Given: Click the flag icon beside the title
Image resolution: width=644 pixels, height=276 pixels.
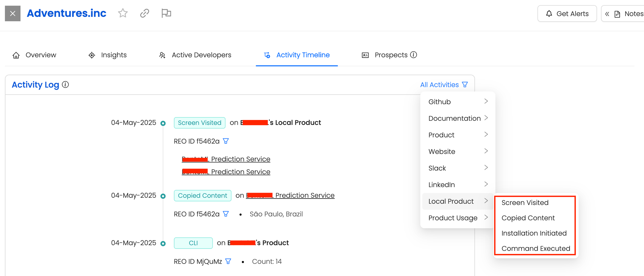Looking at the screenshot, I should (166, 13).
